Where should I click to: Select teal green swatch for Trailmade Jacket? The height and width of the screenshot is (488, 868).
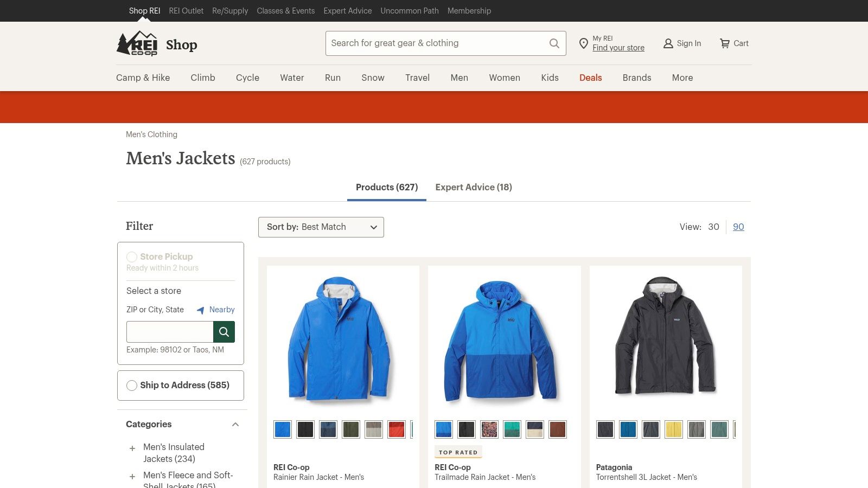pyautogui.click(x=512, y=429)
